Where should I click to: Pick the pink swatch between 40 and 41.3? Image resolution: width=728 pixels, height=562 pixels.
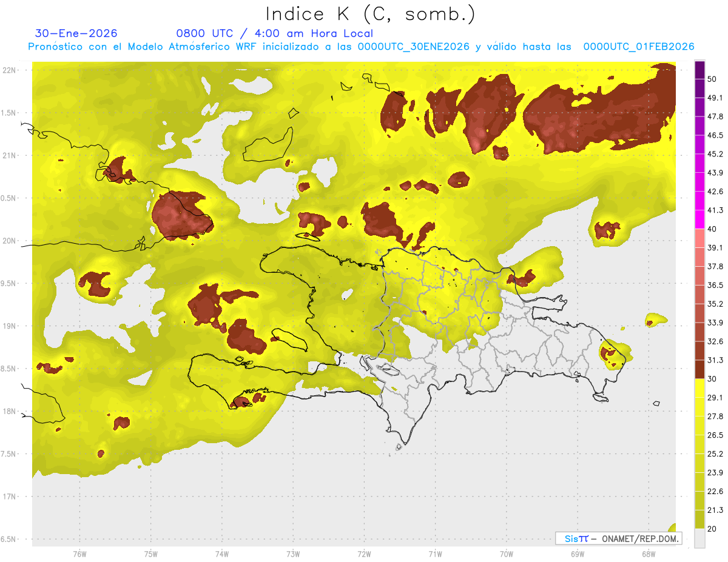point(699,220)
